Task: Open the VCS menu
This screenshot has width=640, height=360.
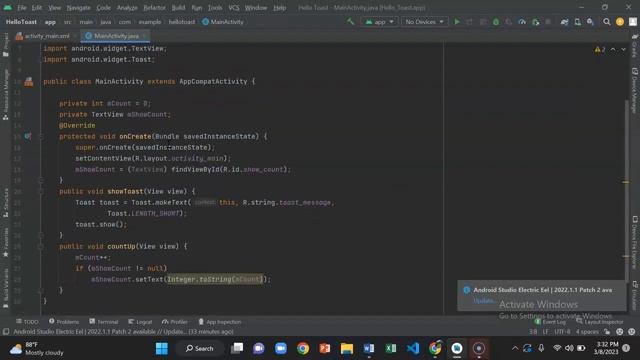Action: pyautogui.click(x=234, y=8)
